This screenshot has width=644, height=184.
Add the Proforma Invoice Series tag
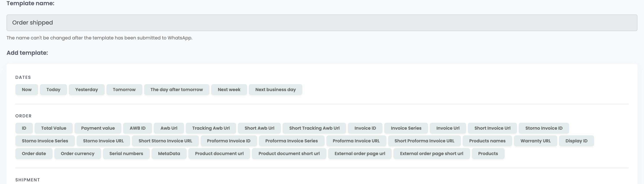pyautogui.click(x=292, y=141)
